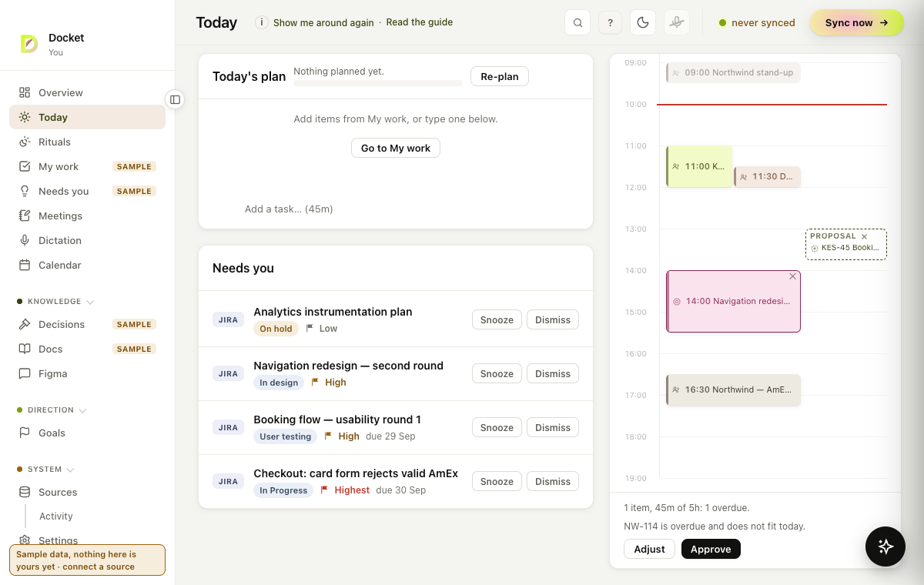
Task: Click the Sources database icon
Action: [x=25, y=492]
